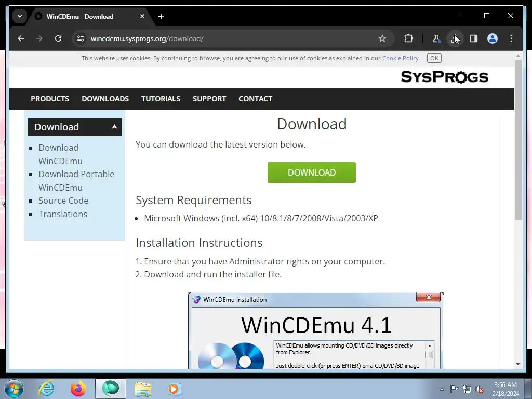
Task: Open a new browser tab
Action: click(x=161, y=16)
